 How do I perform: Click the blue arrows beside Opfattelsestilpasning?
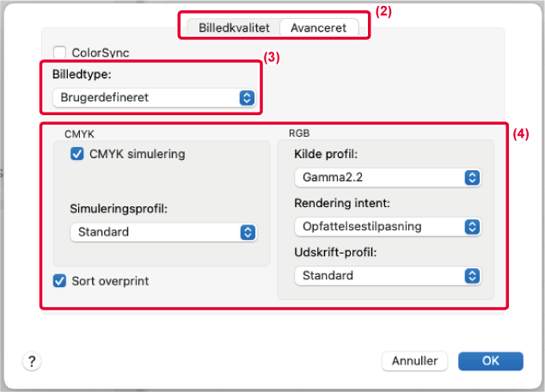coord(471,227)
